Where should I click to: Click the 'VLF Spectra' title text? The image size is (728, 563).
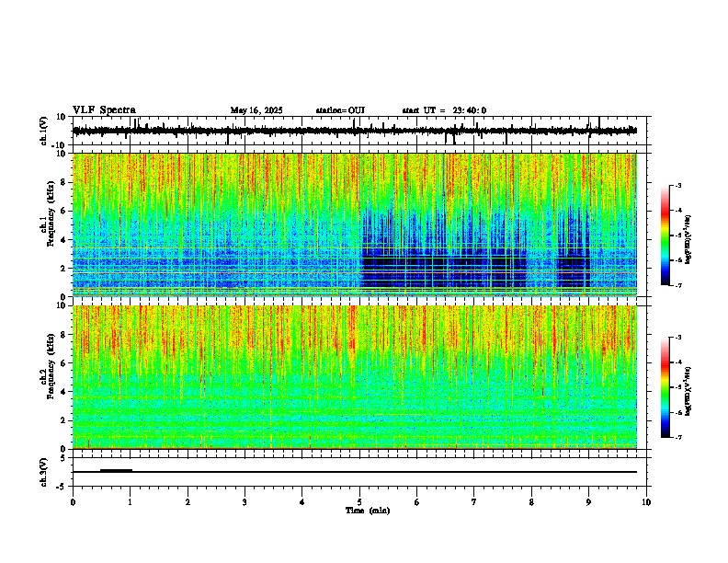tap(104, 110)
